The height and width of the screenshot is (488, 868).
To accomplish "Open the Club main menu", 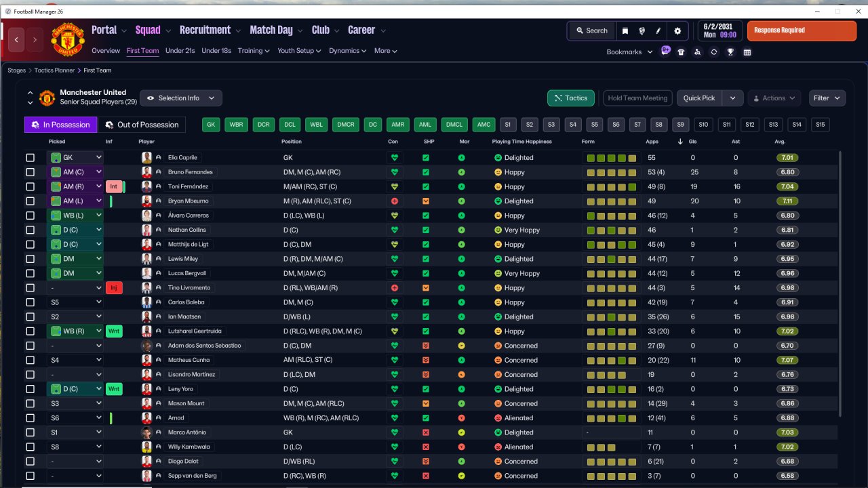I will 325,30.
